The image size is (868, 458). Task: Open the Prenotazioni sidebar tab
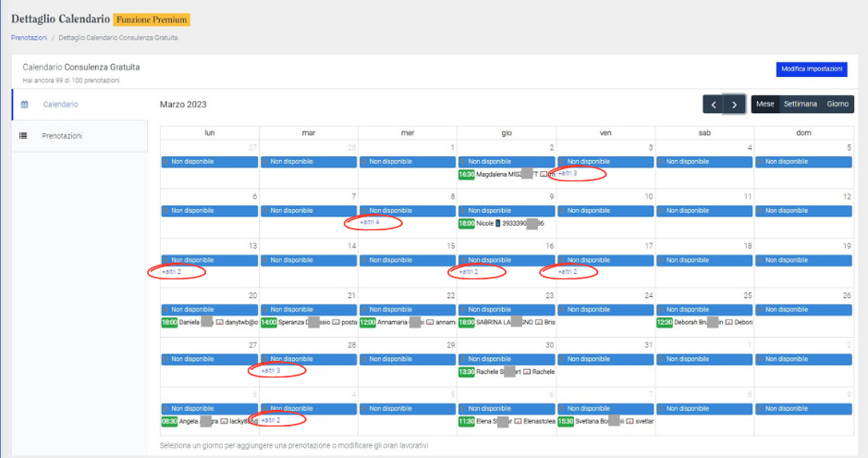[x=62, y=136]
